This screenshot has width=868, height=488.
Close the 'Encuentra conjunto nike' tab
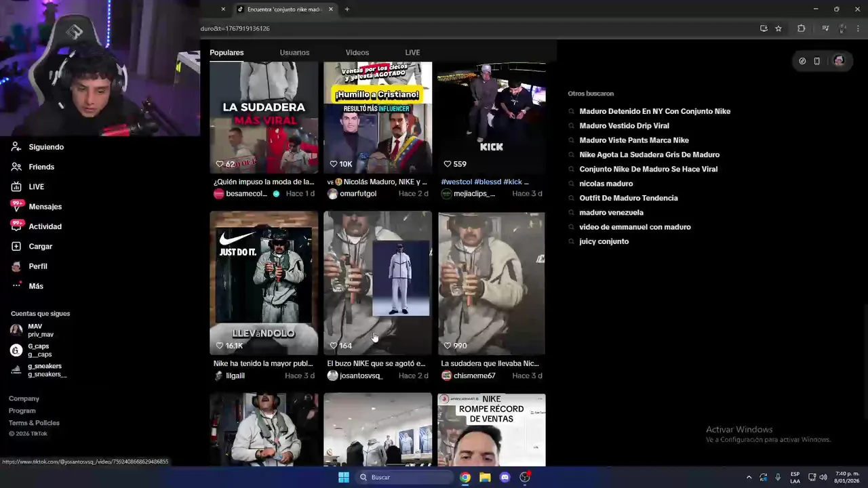point(331,9)
